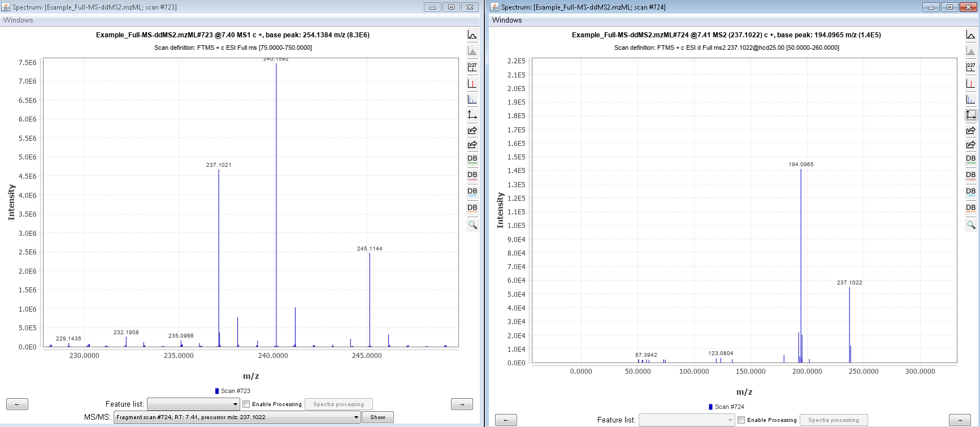
Task: Toggle the active axes icon in scan #724
Action: click(x=970, y=115)
